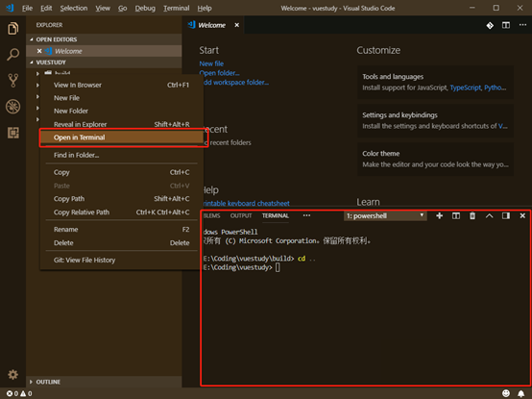Open the Debug view in activity bar
532x399 pixels.
pyautogui.click(x=12, y=107)
